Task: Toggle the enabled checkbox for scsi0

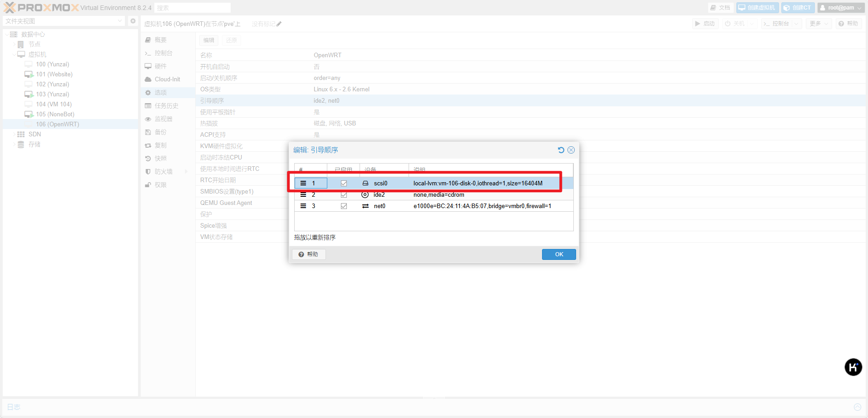Action: [344, 183]
